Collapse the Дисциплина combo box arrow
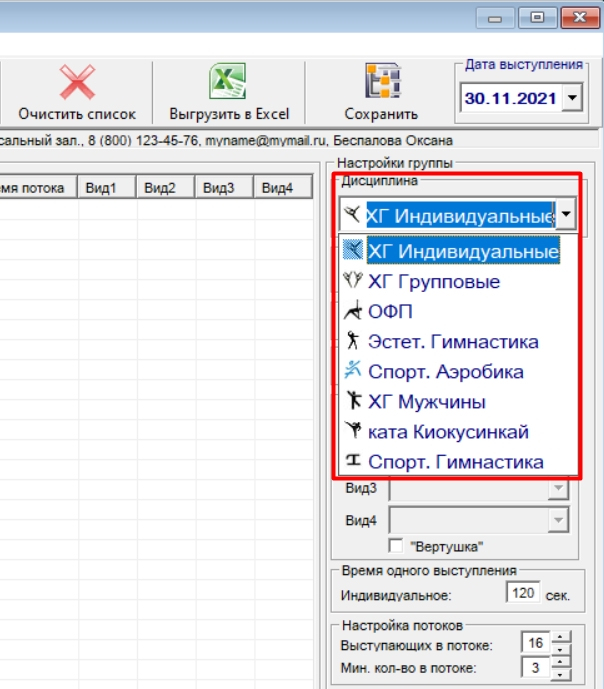 point(566,214)
